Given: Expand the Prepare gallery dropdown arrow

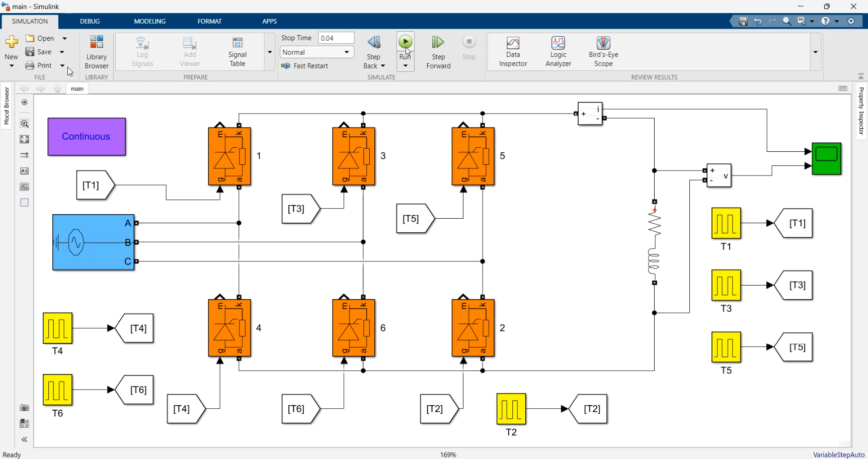Looking at the screenshot, I should coord(270,52).
